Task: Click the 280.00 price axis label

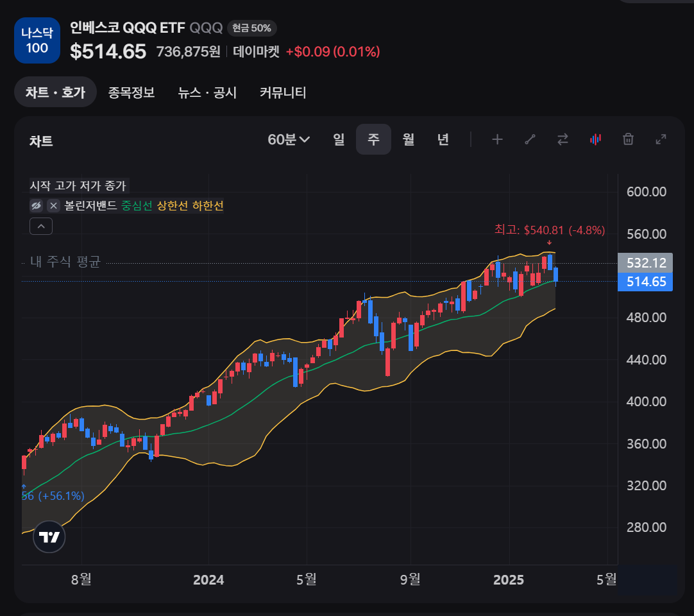Action: click(646, 527)
